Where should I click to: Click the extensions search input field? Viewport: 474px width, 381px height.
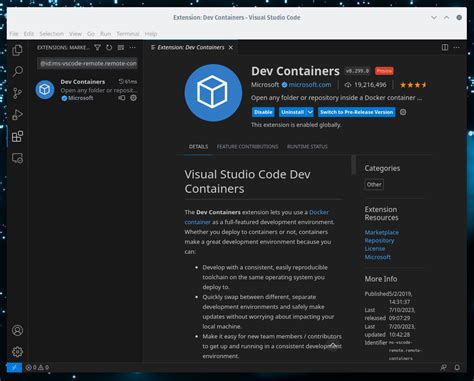pyautogui.click(x=87, y=63)
